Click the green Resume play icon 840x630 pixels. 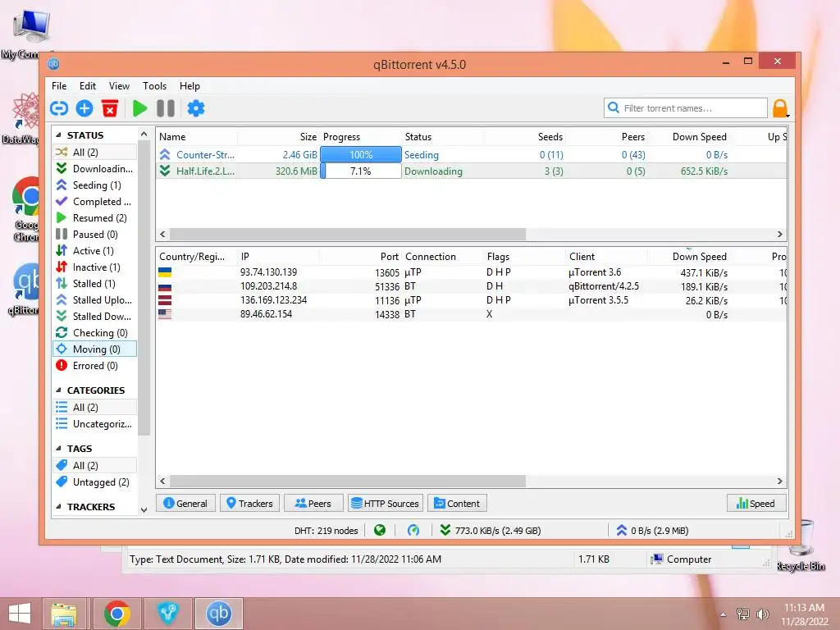pyautogui.click(x=139, y=108)
